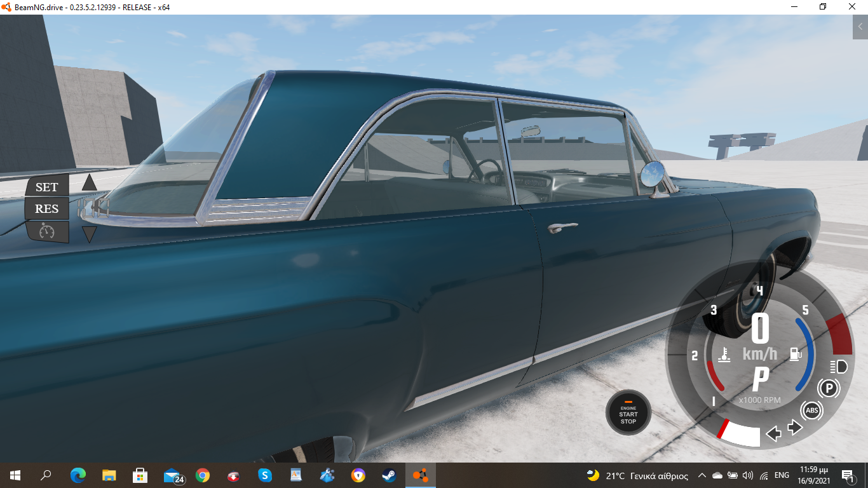Click the cruise control RES button
The width and height of the screenshot is (868, 488).
click(x=47, y=208)
